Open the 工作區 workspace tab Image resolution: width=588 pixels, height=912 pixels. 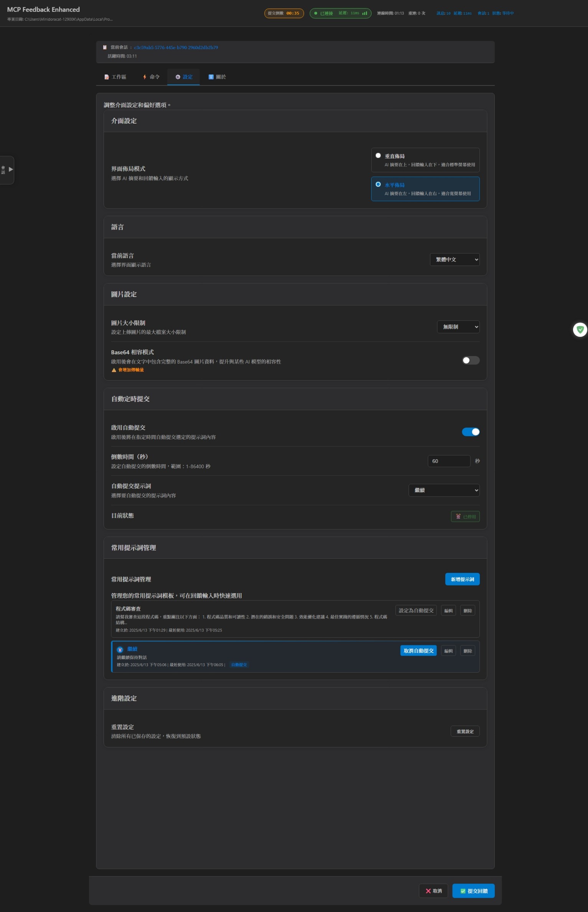pyautogui.click(x=115, y=77)
